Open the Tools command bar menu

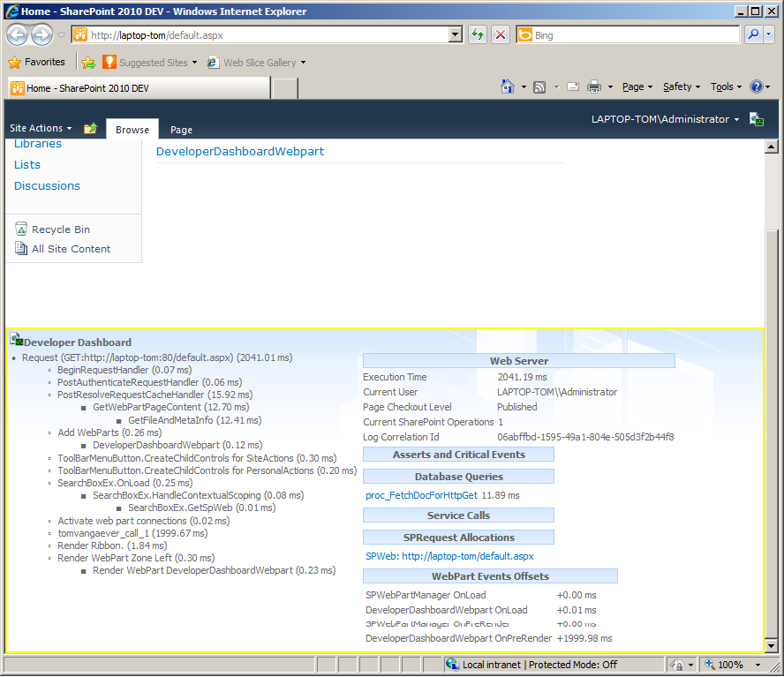pyautogui.click(x=726, y=87)
